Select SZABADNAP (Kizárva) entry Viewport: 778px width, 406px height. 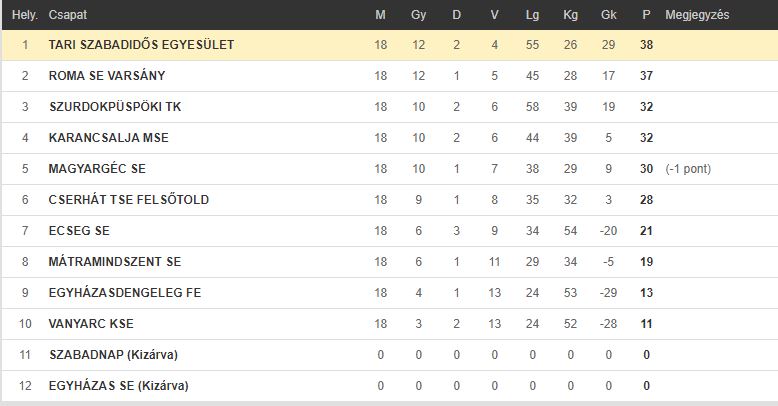(113, 355)
